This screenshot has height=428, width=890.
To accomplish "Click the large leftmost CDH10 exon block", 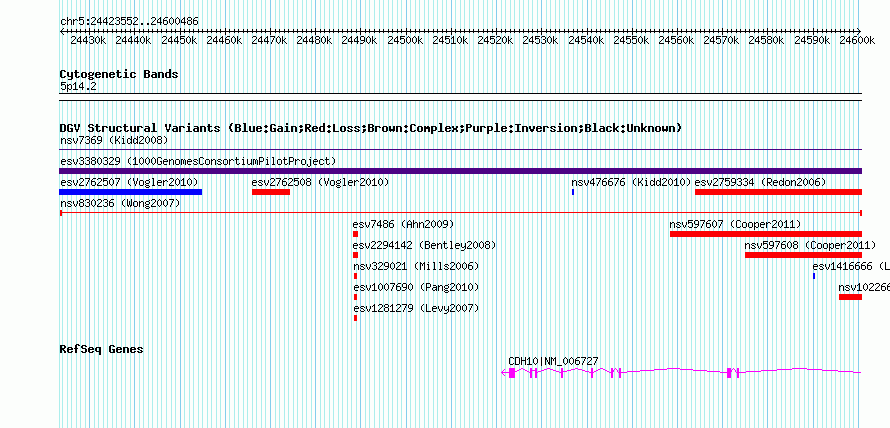I will point(512,372).
